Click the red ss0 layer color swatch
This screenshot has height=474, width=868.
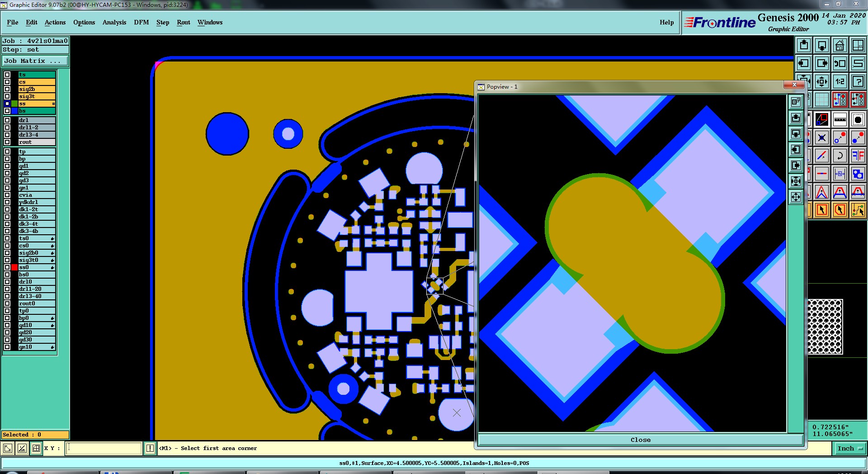click(x=14, y=267)
